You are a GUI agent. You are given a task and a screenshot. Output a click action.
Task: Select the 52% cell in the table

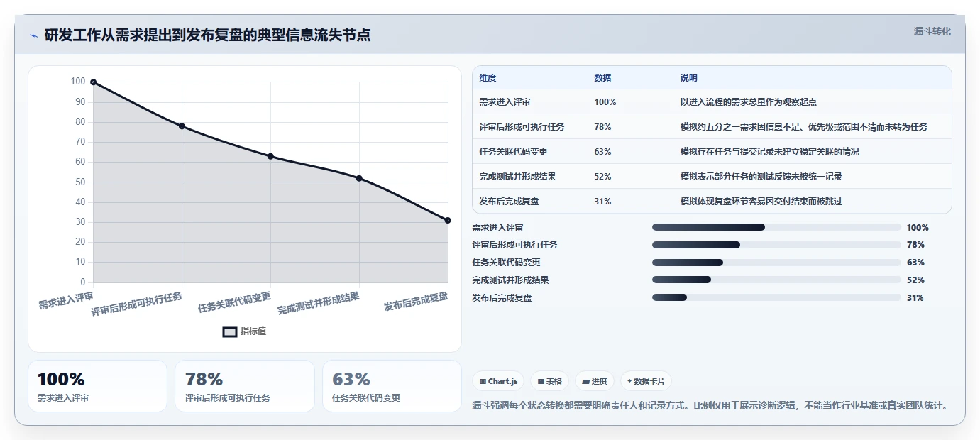pos(602,177)
